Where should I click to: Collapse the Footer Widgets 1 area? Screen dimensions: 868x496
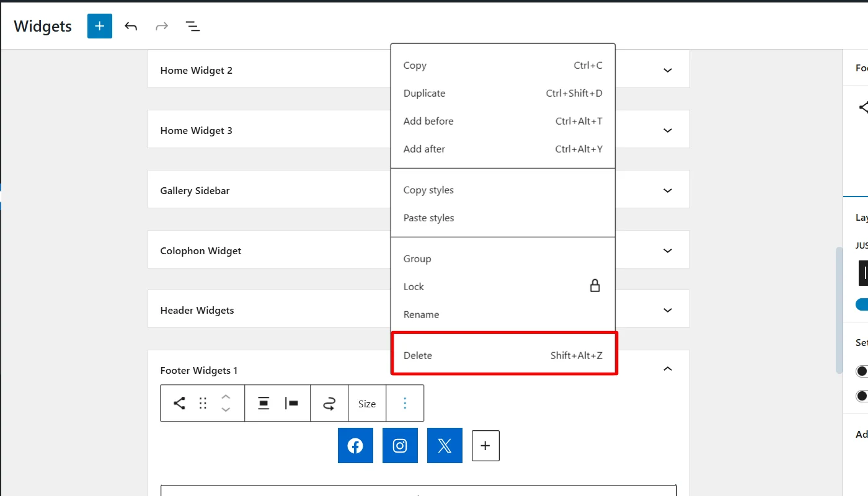(x=668, y=369)
